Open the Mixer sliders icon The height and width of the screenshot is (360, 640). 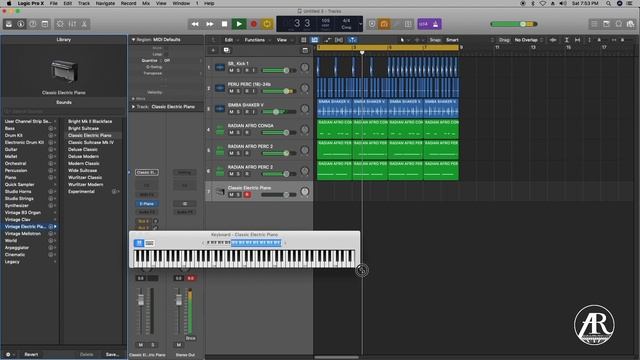(x=72, y=24)
